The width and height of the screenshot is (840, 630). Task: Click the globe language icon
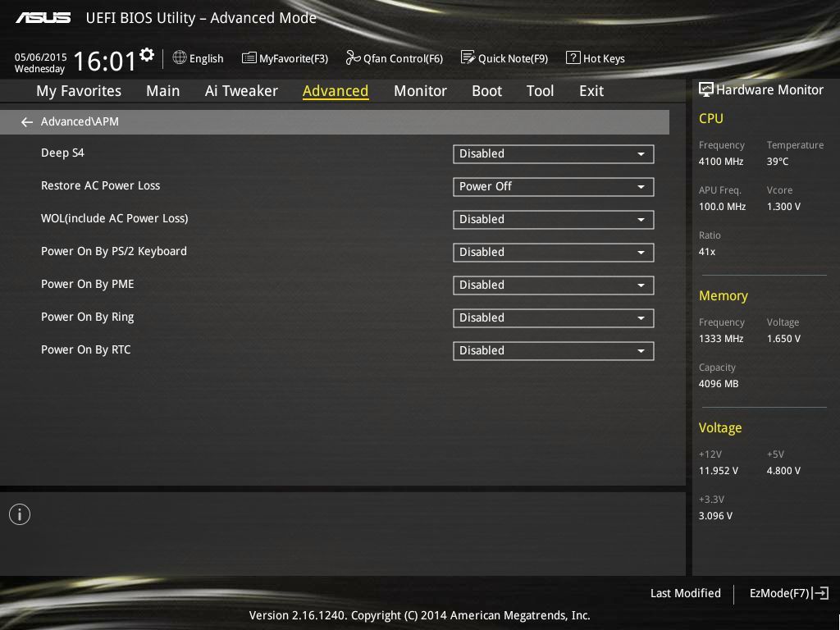(x=180, y=57)
